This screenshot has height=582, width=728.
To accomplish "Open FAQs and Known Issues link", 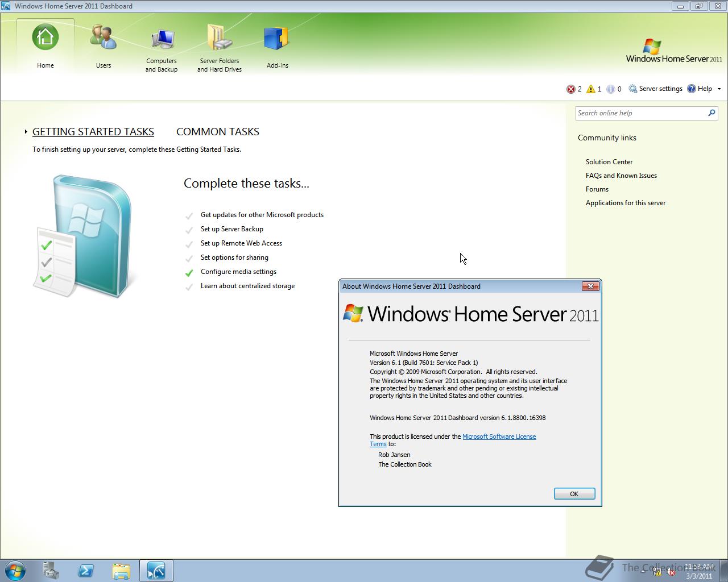I will (621, 176).
